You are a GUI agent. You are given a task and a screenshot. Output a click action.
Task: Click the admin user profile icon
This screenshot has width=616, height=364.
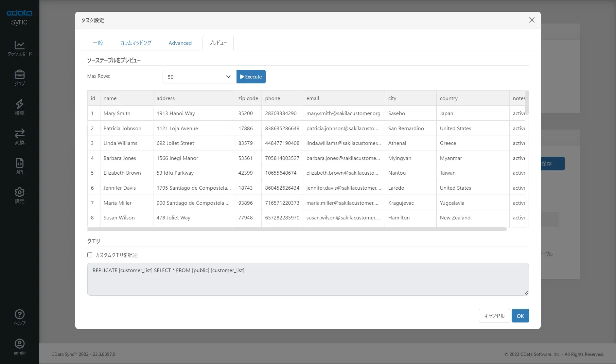pyautogui.click(x=19, y=344)
